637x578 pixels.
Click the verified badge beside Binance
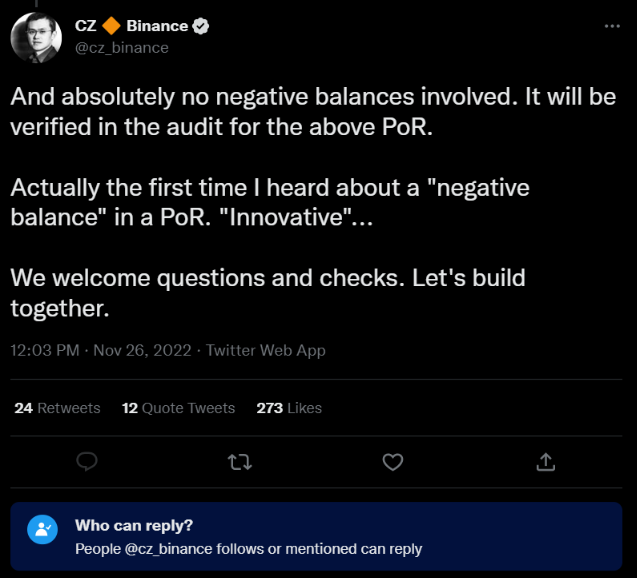pos(201,27)
